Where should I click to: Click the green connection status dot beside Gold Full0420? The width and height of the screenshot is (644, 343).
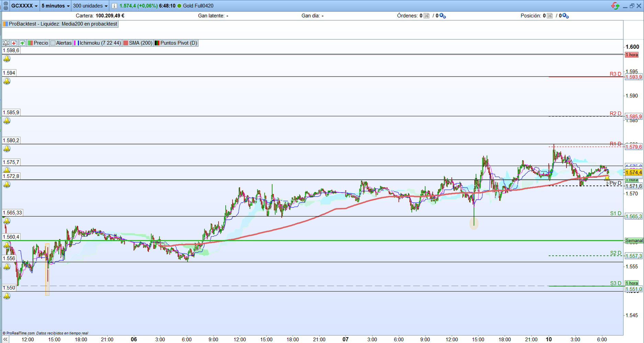tap(179, 6)
